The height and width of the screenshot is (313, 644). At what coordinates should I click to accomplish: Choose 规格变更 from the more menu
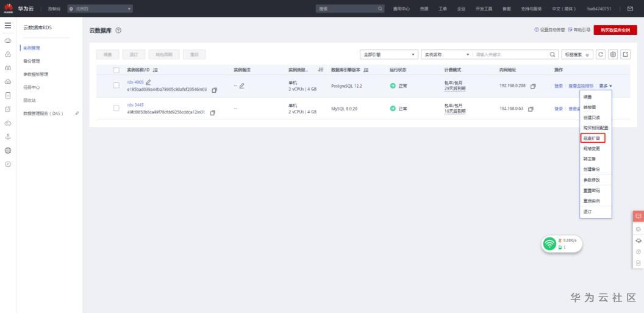coord(592,149)
